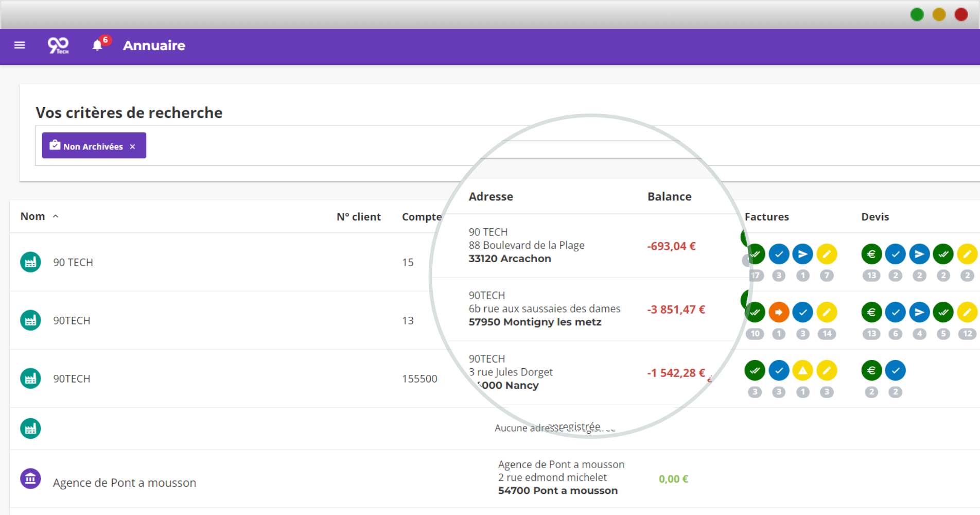Sort by the Devis column header
This screenshot has width=980, height=515.
[x=876, y=217]
